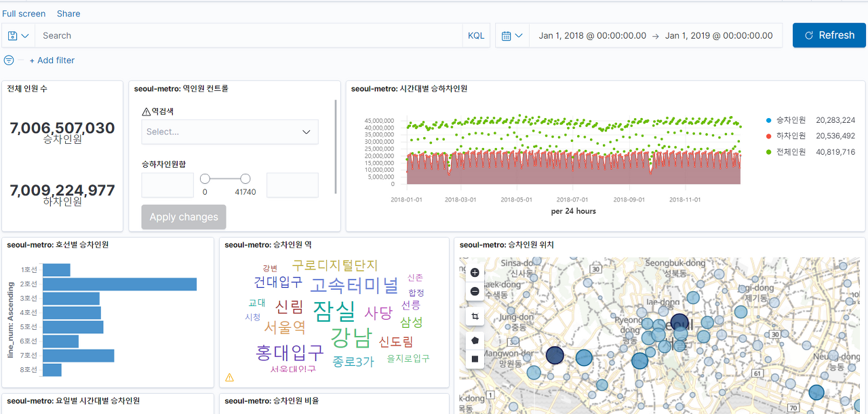This screenshot has height=414, width=868.
Task: Select the map polygon draw tool
Action: tap(475, 340)
